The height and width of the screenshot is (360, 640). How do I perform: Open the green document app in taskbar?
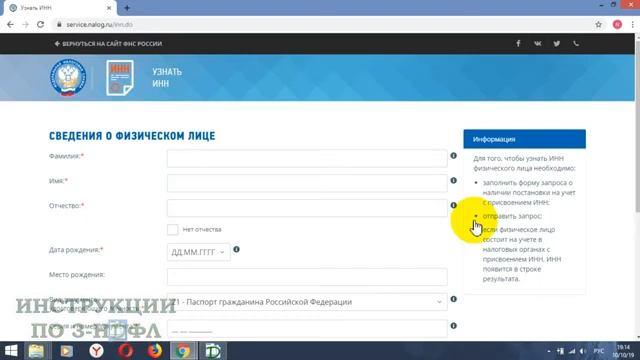212,351
